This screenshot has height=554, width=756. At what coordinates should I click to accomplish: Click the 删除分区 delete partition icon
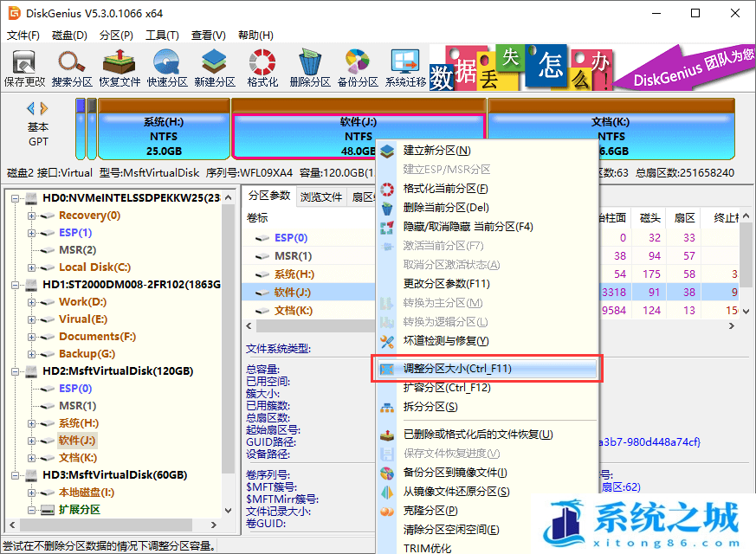coord(309,68)
